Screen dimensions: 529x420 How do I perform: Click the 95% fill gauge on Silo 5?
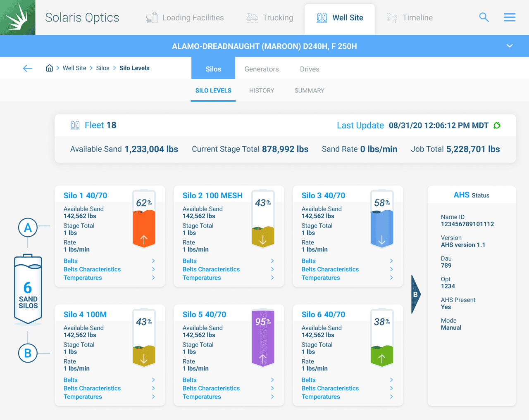pyautogui.click(x=263, y=338)
